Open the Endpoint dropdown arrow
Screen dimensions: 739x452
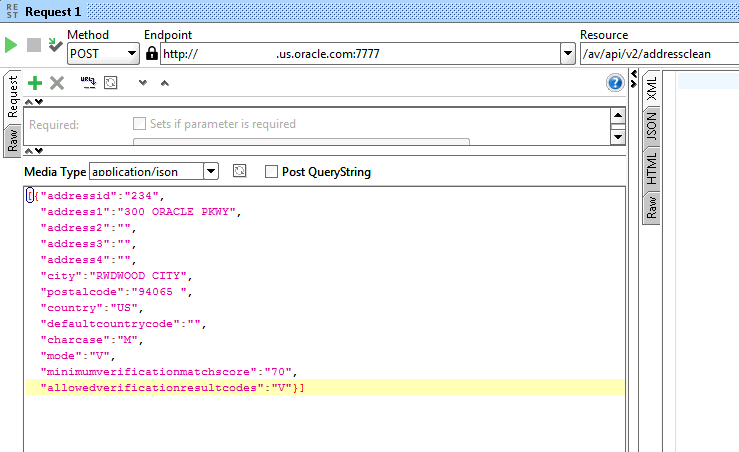pyautogui.click(x=568, y=54)
